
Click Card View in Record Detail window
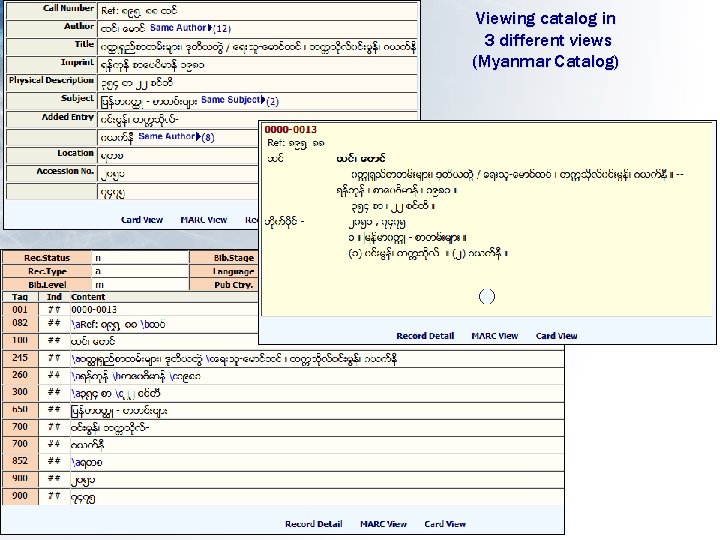pyautogui.click(x=142, y=220)
